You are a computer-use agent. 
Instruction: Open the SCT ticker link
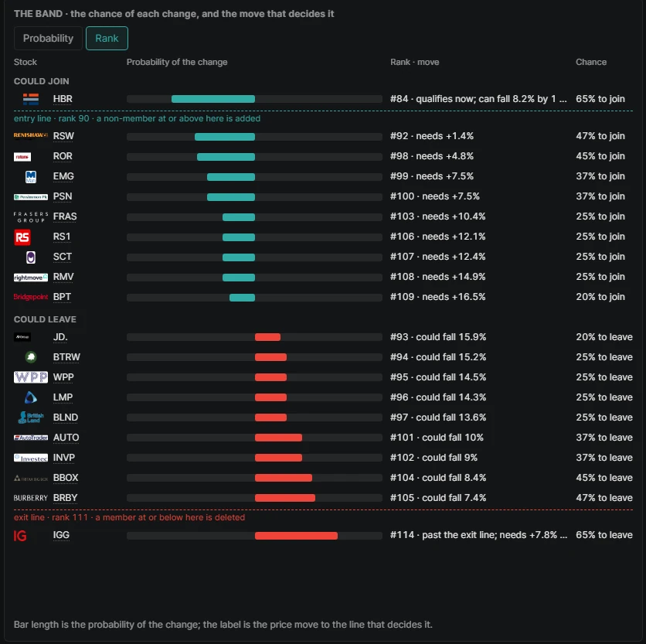pyautogui.click(x=63, y=257)
